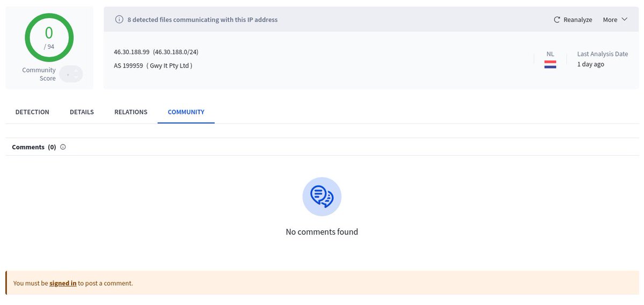Image resolution: width=644 pixels, height=305 pixels.
Task: Click the Reanalyze button
Action: pyautogui.click(x=573, y=20)
